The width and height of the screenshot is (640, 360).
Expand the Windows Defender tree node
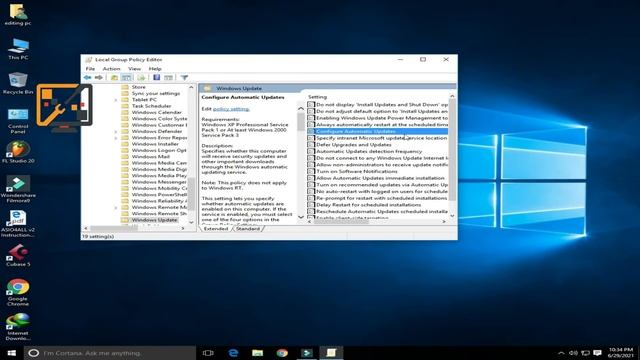tap(116, 131)
